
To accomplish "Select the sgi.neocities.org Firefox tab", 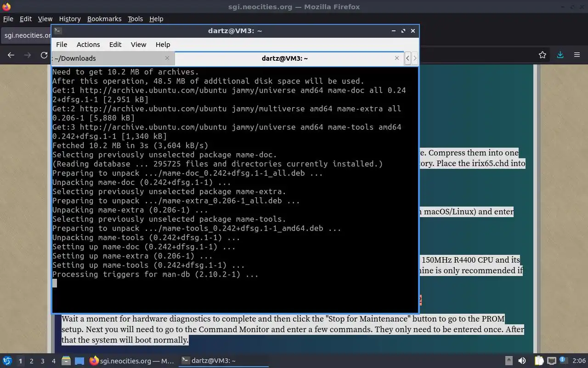I will point(27,35).
